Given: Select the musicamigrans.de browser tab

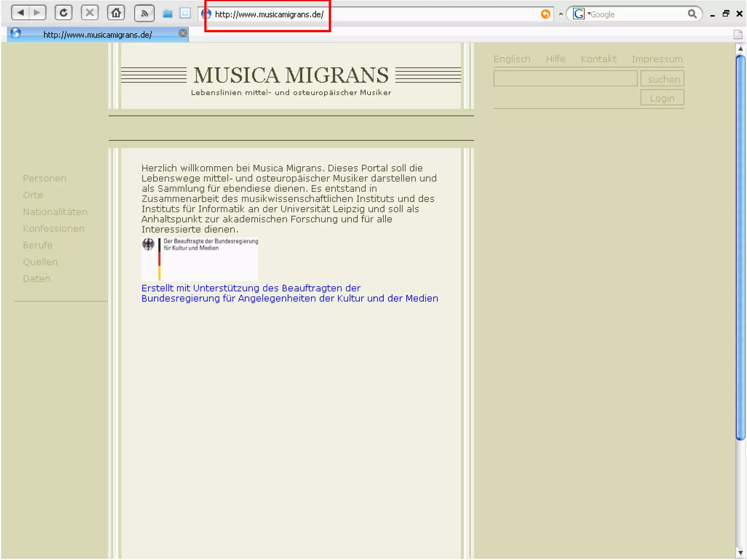Looking at the screenshot, I should click(x=97, y=35).
